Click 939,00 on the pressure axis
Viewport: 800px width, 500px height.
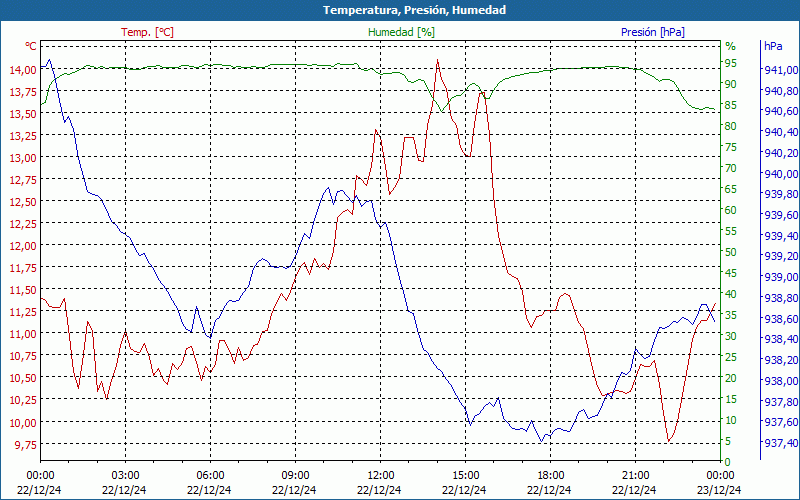tap(780, 277)
